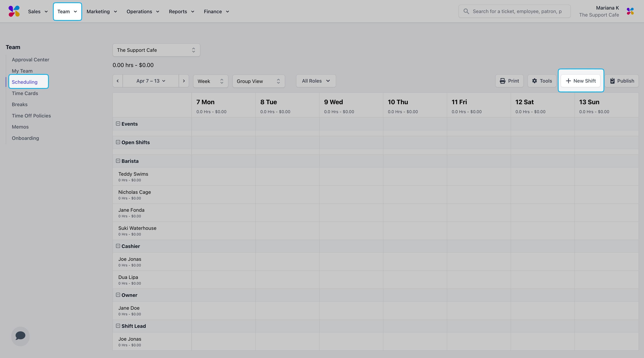Click the next week arrow
Viewport: 644px width, 358px height.
click(184, 81)
